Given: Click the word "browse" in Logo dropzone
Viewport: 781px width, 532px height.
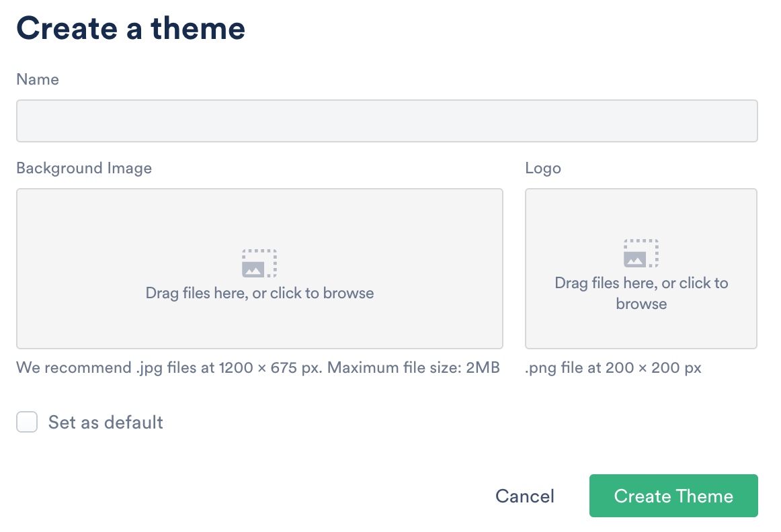Looking at the screenshot, I should pos(641,304).
